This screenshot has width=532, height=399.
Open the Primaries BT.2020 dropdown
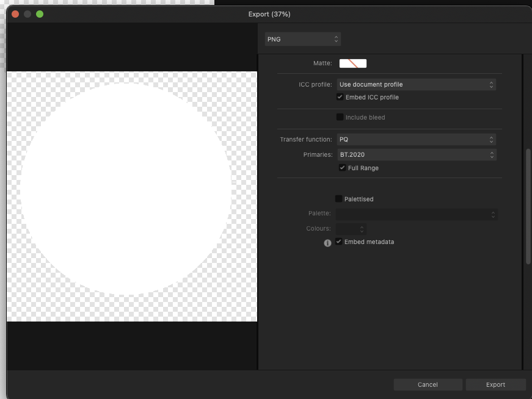coord(417,154)
